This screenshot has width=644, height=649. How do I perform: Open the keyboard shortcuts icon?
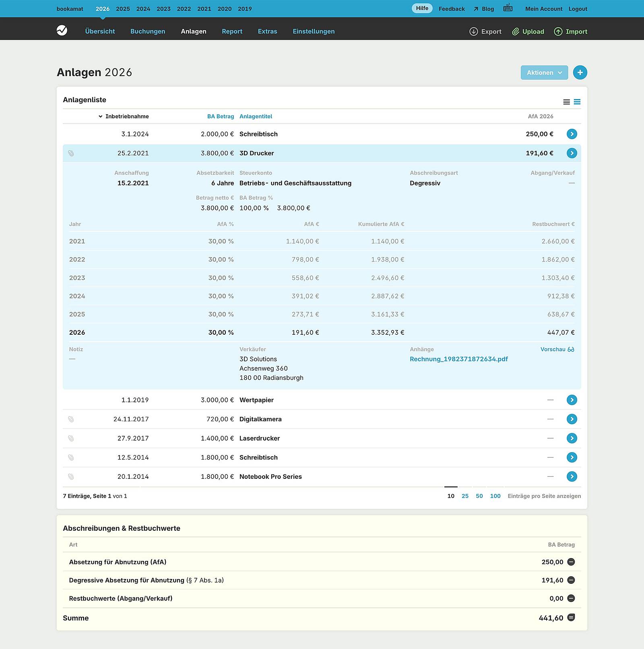click(508, 8)
